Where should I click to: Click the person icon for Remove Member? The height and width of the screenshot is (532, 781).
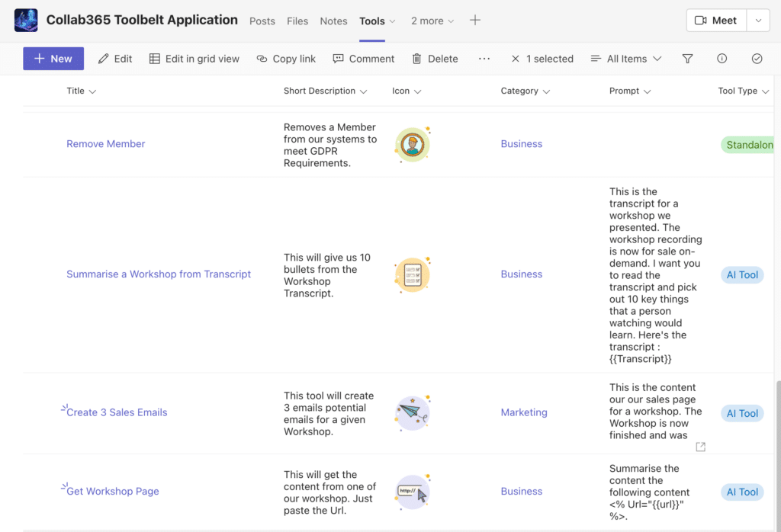pos(412,144)
